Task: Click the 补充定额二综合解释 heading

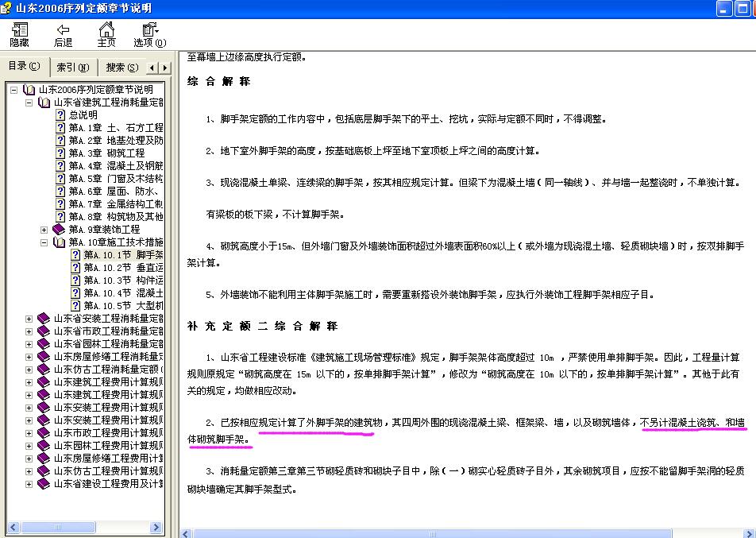Action: (x=262, y=326)
